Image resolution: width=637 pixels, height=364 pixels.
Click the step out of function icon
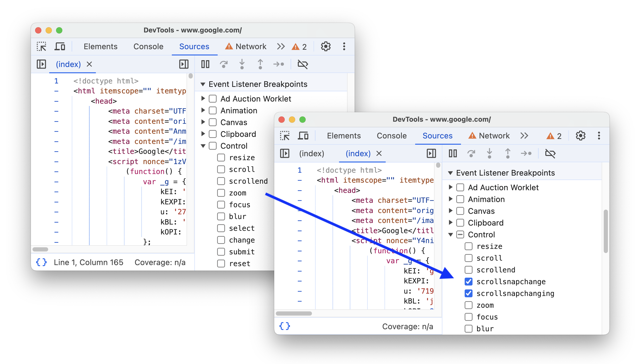click(x=260, y=65)
